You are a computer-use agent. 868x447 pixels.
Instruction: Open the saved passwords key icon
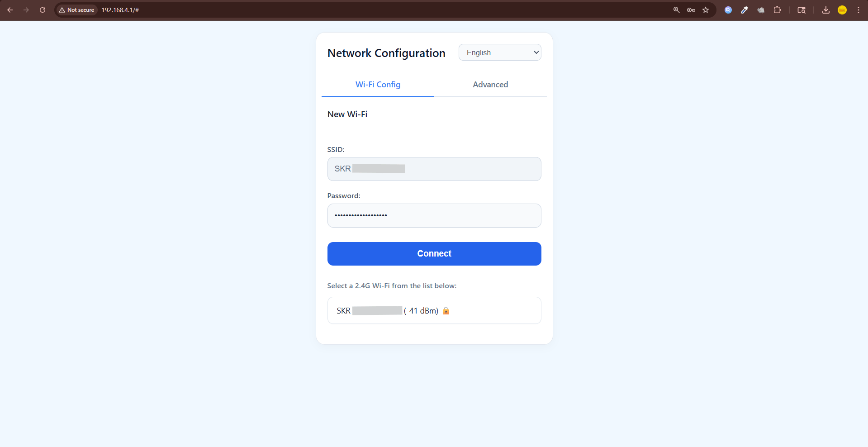691,10
